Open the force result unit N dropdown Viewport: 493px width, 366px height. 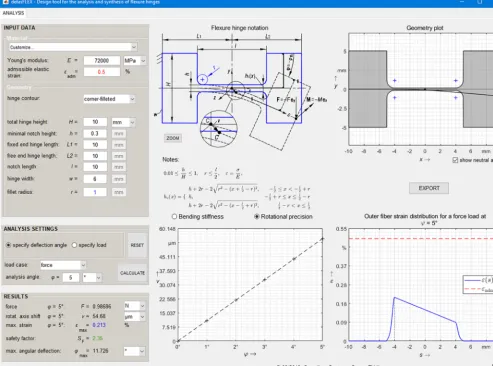click(135, 306)
